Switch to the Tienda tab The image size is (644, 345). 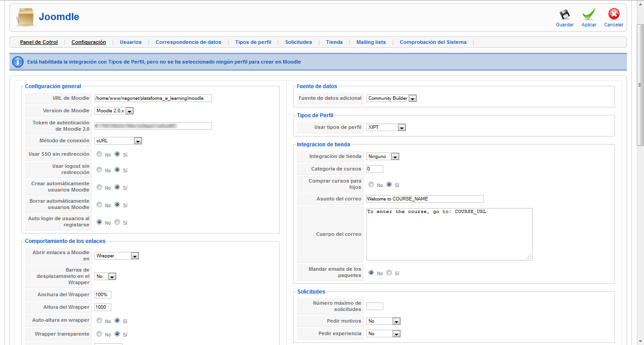pyautogui.click(x=334, y=42)
